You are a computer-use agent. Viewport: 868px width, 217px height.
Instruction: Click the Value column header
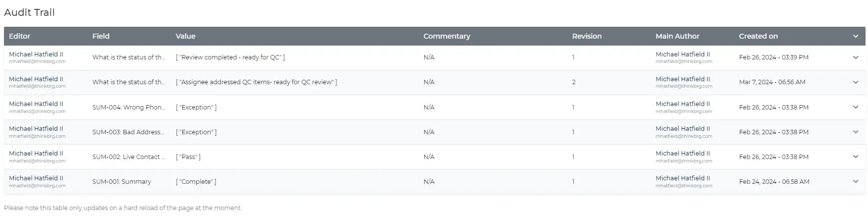coord(185,36)
